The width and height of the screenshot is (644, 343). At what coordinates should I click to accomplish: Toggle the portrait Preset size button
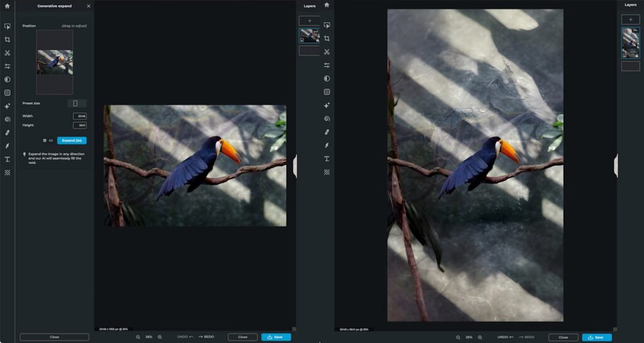(x=75, y=103)
